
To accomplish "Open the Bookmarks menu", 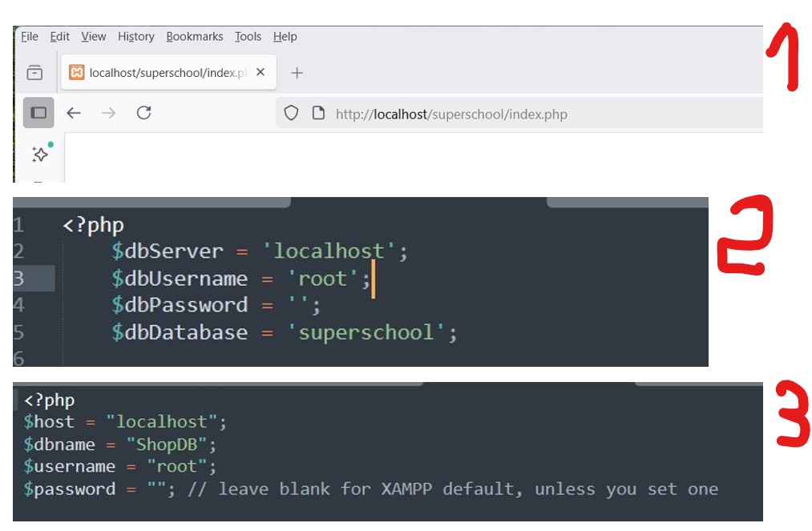I will (194, 37).
